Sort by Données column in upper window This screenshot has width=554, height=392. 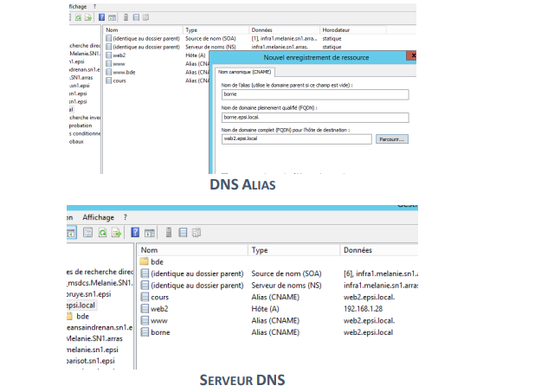pyautogui.click(x=284, y=30)
